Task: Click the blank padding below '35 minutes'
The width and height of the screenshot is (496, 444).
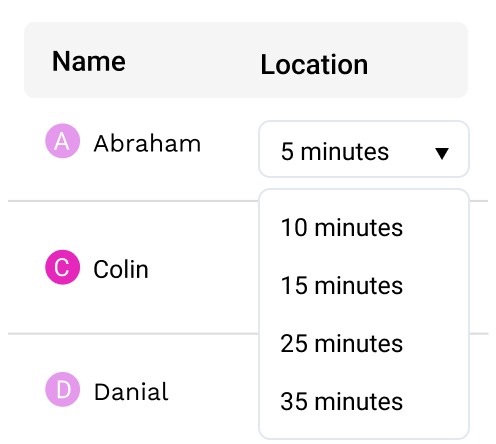Action: tap(364, 426)
